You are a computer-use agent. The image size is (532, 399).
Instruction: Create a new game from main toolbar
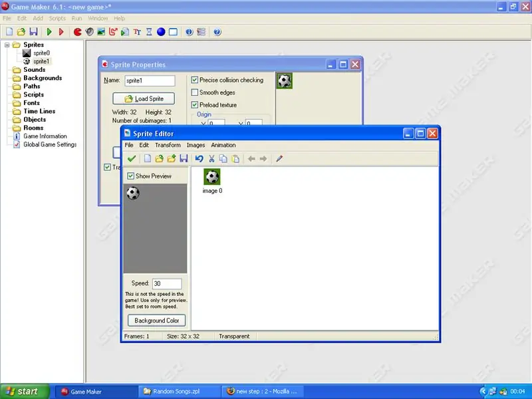click(x=9, y=32)
